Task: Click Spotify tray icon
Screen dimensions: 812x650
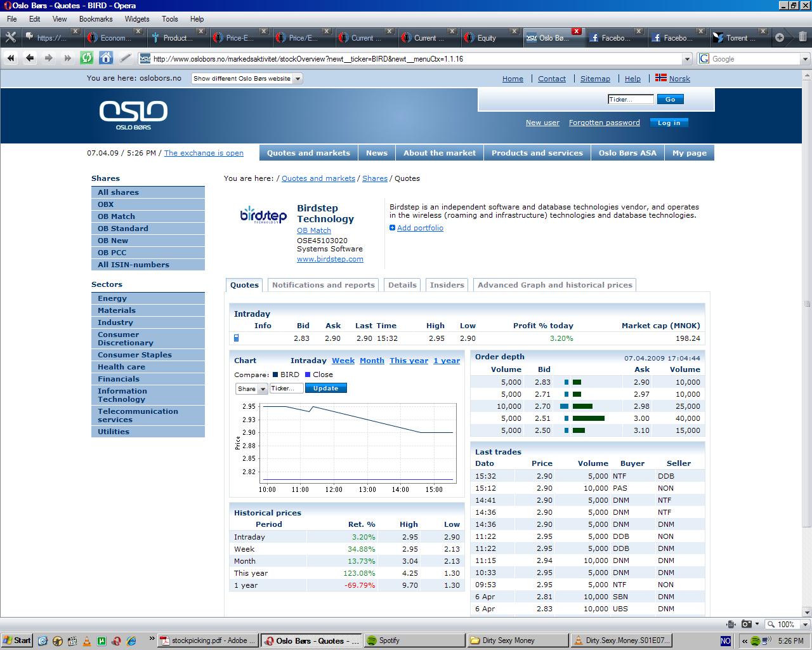Action: [756, 641]
